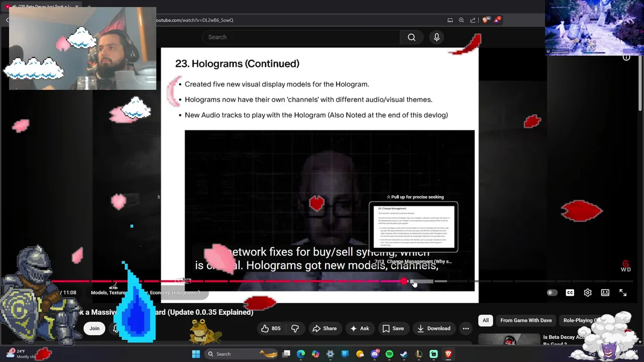Start voice search with the microphone
This screenshot has height=362, width=644.
pyautogui.click(x=437, y=37)
